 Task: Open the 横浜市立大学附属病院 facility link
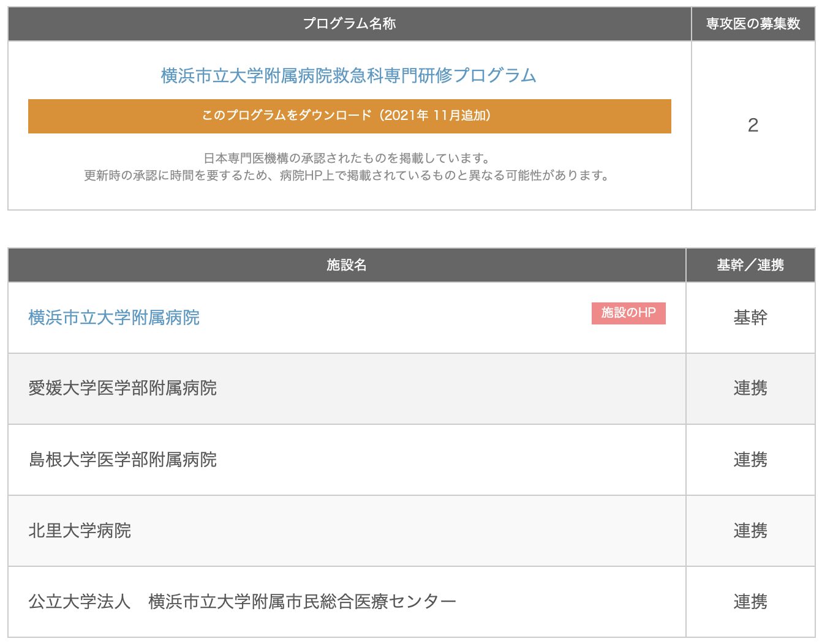point(114,318)
